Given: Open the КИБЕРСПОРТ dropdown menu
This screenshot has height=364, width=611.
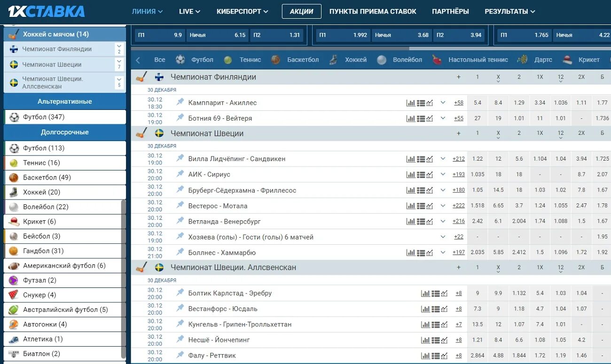Looking at the screenshot, I should [x=243, y=11].
